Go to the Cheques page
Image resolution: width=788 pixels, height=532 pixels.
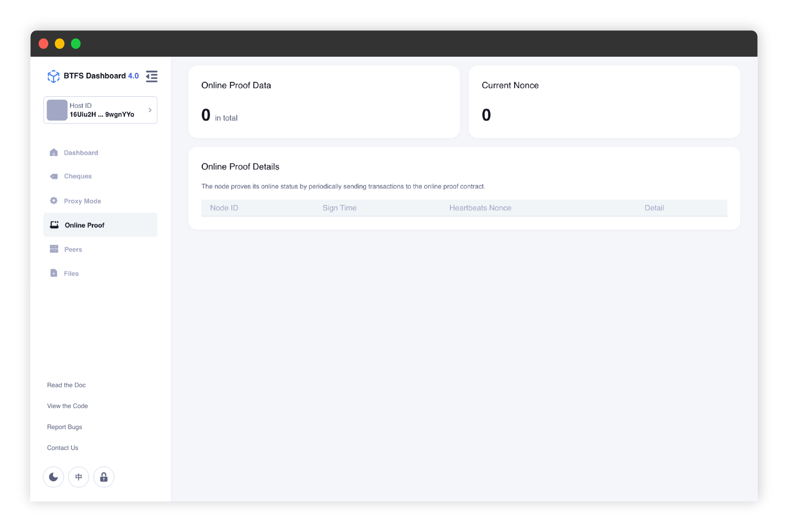pyautogui.click(x=78, y=176)
